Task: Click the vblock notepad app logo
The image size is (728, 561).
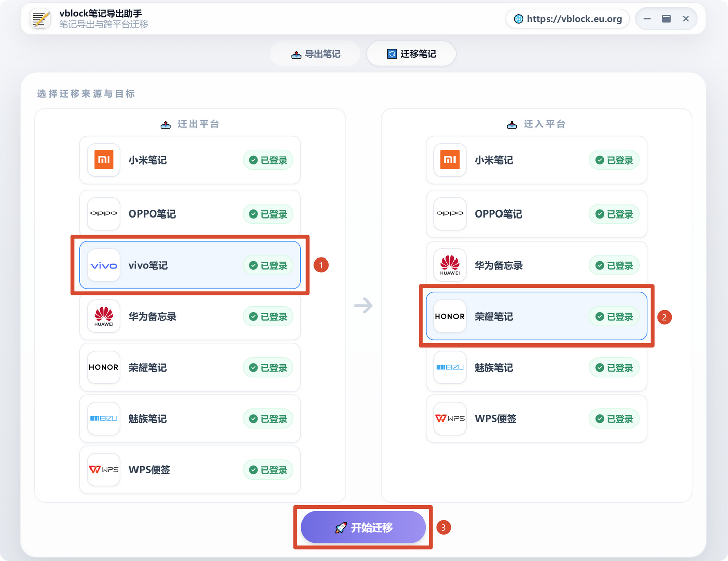Action: point(40,19)
